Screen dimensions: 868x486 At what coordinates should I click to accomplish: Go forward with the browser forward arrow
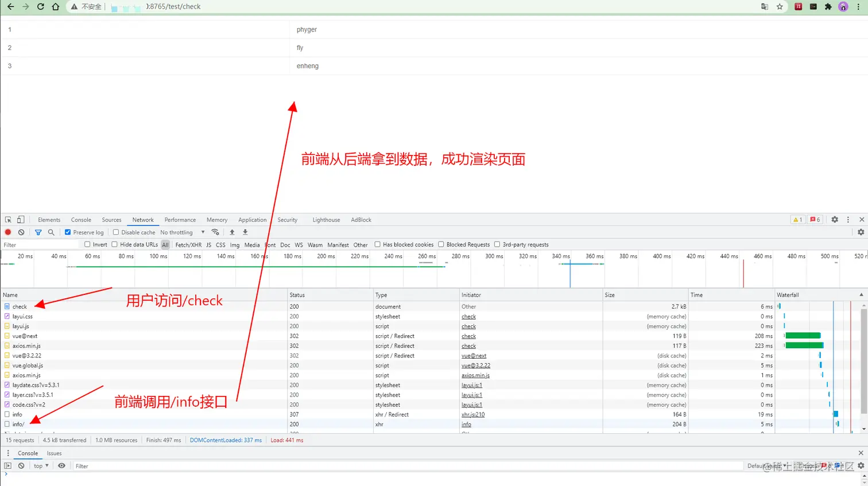tap(25, 6)
